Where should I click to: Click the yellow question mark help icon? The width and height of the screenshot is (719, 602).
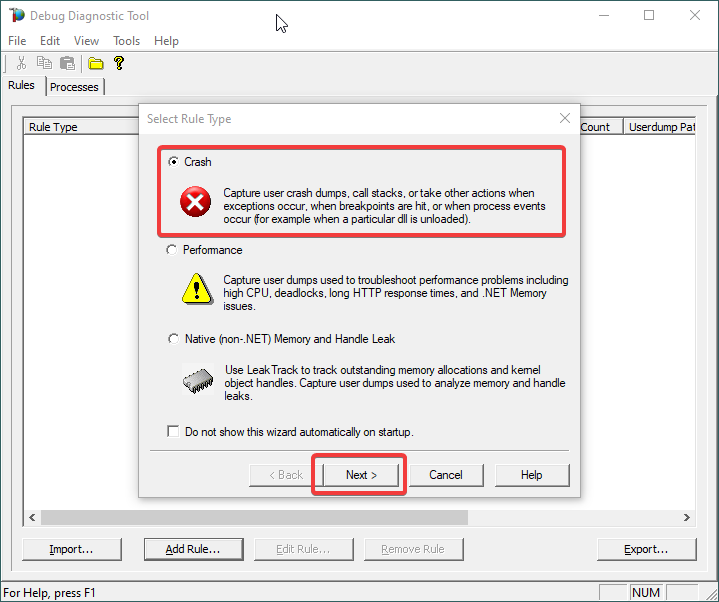tap(119, 63)
